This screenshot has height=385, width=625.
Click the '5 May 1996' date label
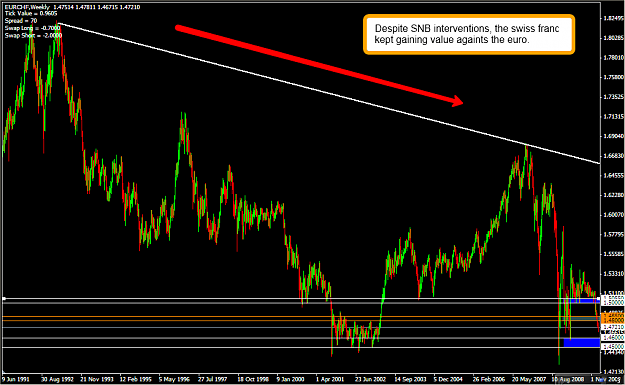[174, 379]
